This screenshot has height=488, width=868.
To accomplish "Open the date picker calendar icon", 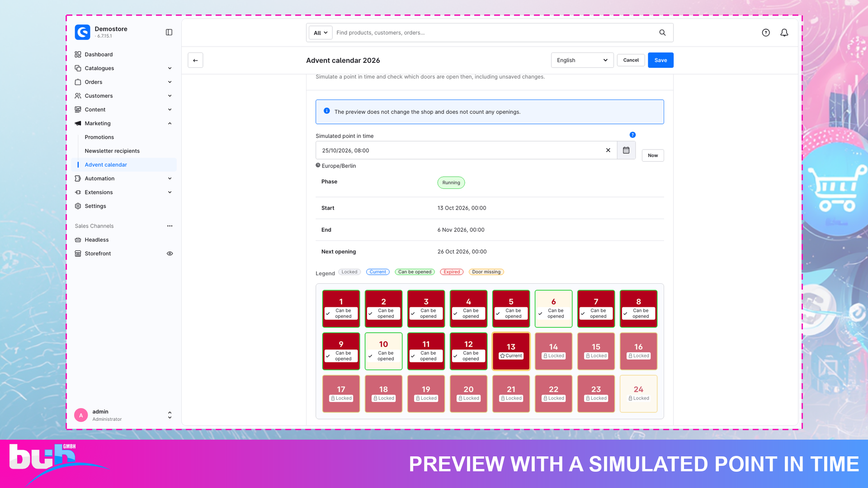I will (x=626, y=150).
